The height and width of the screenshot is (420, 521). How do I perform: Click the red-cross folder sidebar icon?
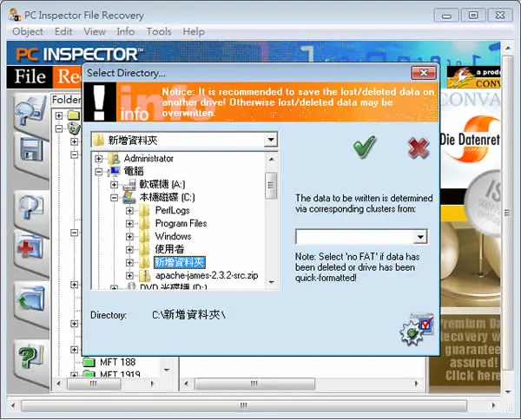coord(30,246)
